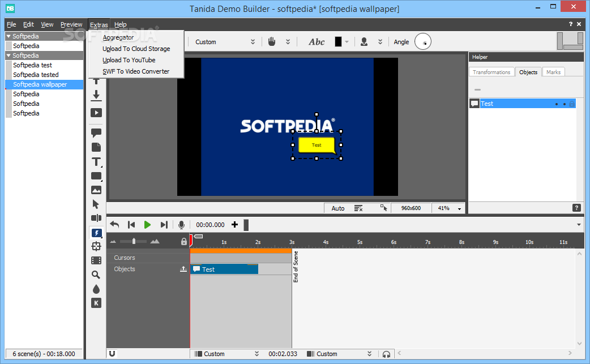The width and height of the screenshot is (590, 364).
Task: Click the Auto button below canvas
Action: [338, 208]
